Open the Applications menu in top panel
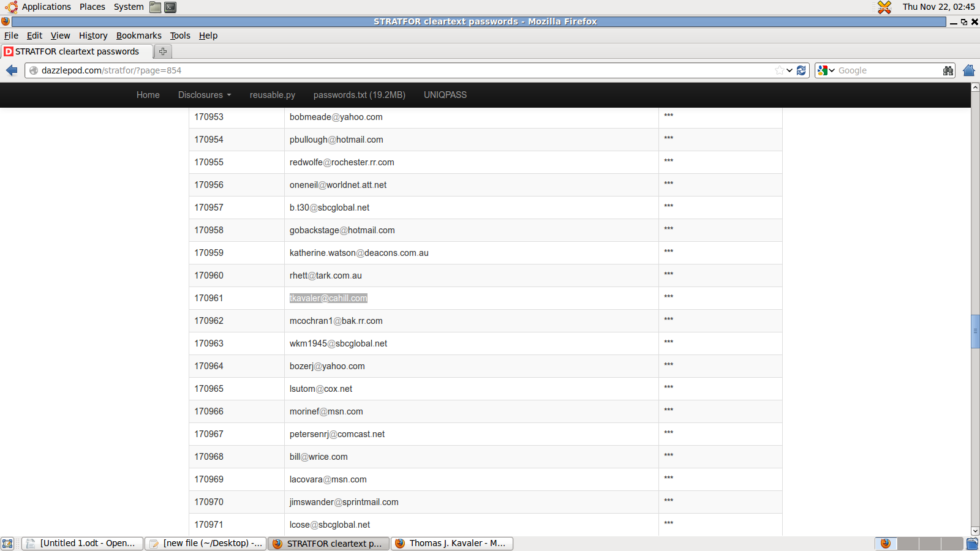The image size is (980, 551). pyautogui.click(x=46, y=7)
